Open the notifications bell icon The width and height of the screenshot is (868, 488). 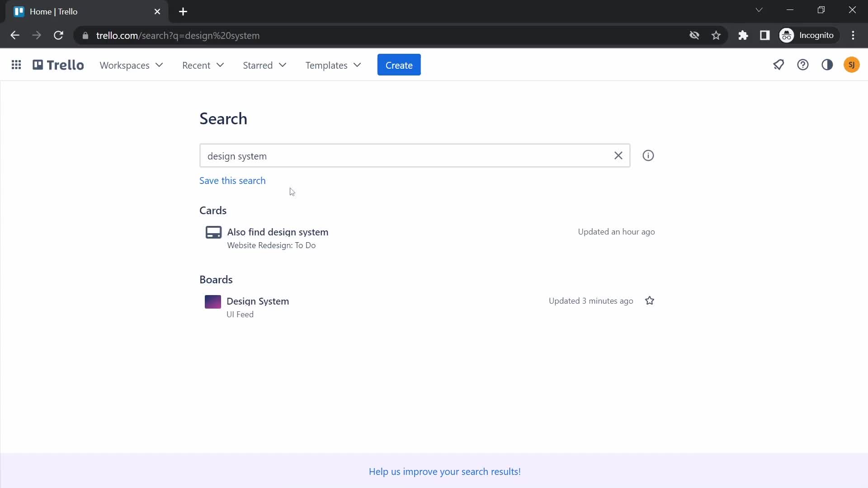click(x=778, y=65)
